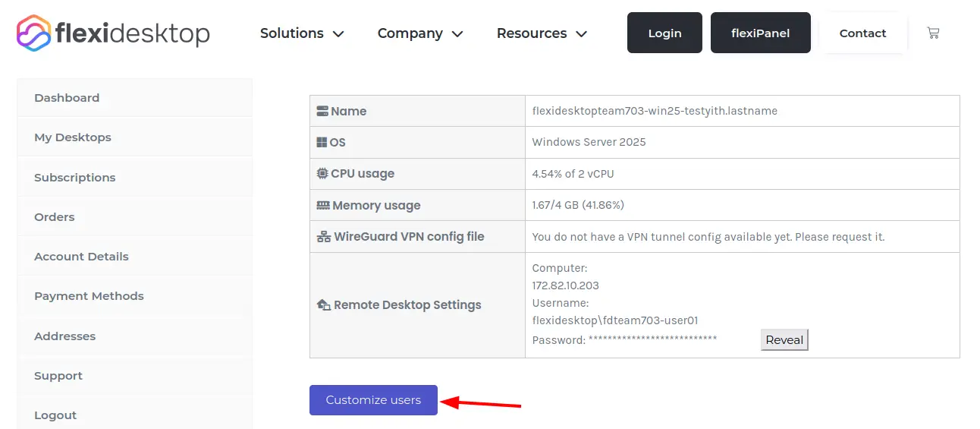The width and height of the screenshot is (980, 429).
Task: Click the Contact button
Action: (x=862, y=33)
